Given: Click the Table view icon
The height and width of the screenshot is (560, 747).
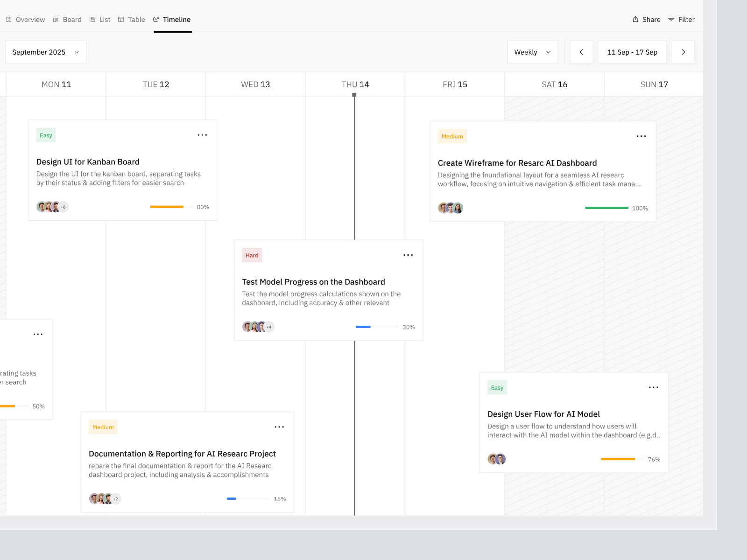Looking at the screenshot, I should click(120, 19).
